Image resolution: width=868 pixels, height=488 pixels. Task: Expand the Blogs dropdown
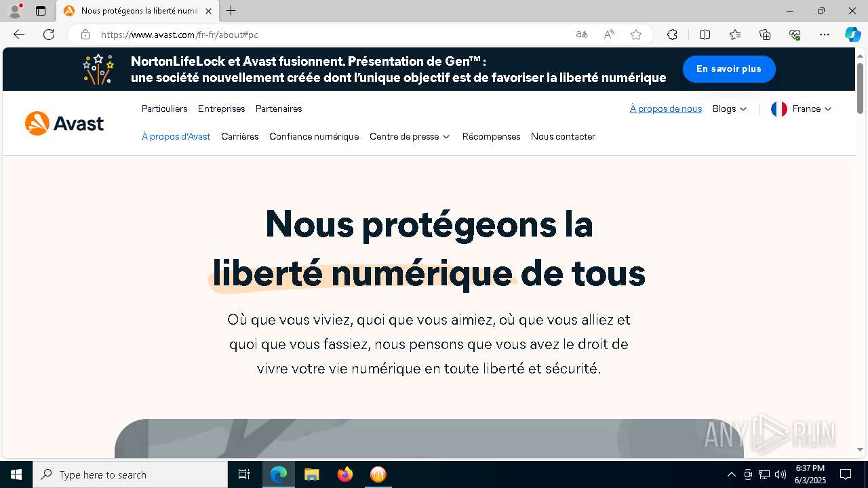[730, 108]
